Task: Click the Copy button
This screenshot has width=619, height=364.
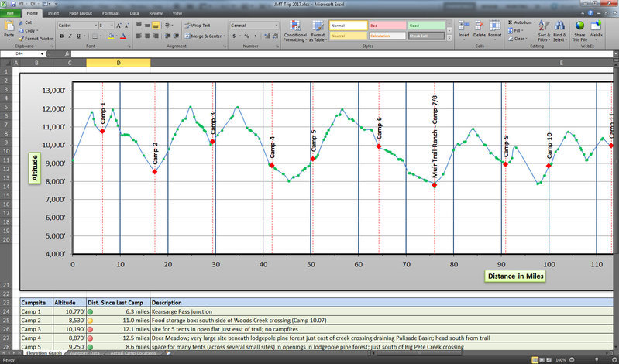Action: click(28, 30)
